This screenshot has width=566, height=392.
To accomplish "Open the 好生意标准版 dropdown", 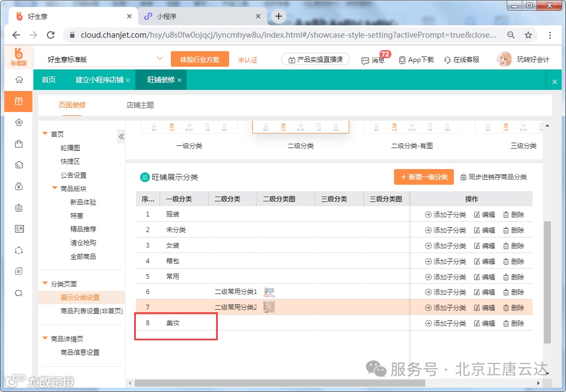I will click(x=160, y=58).
